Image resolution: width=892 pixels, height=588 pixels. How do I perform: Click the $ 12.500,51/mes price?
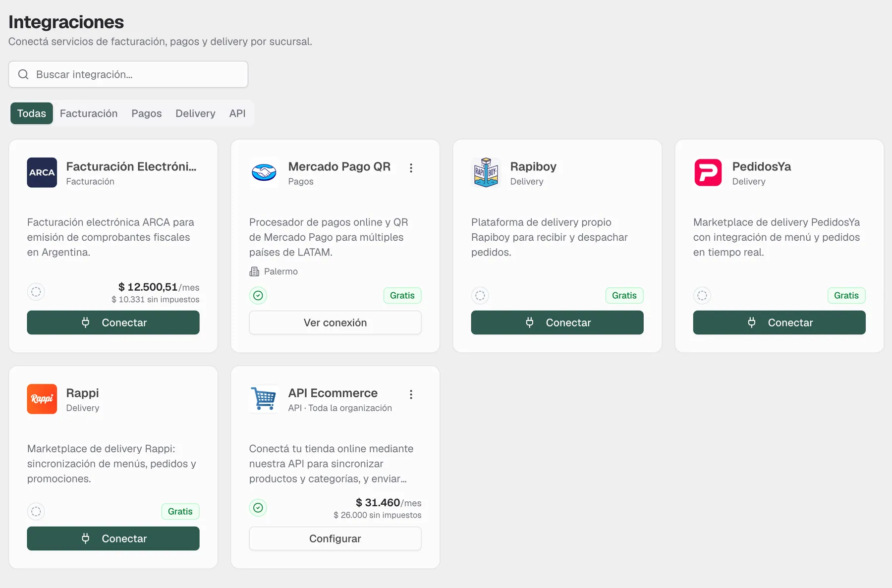pos(159,287)
